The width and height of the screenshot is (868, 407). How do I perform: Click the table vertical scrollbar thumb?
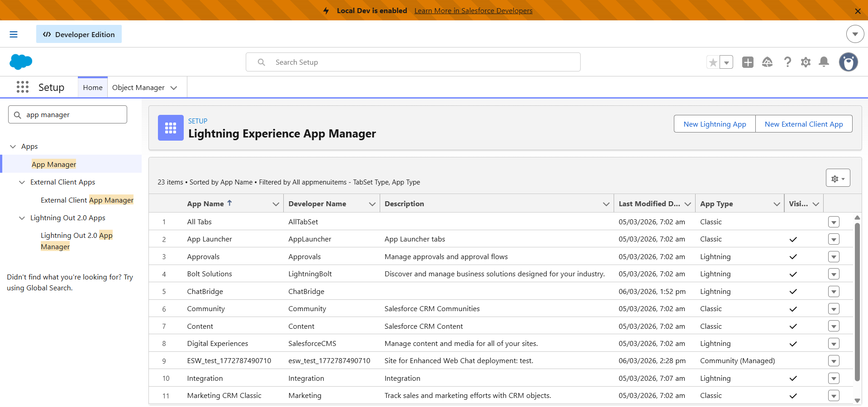coord(857,302)
